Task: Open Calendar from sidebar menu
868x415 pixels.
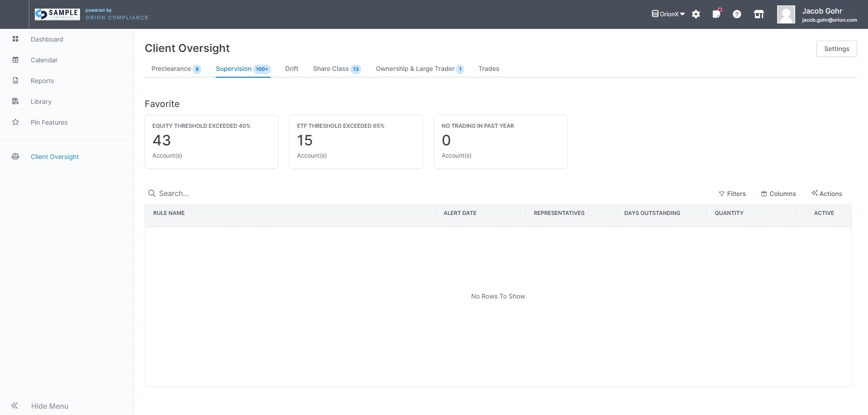Action: [44, 60]
